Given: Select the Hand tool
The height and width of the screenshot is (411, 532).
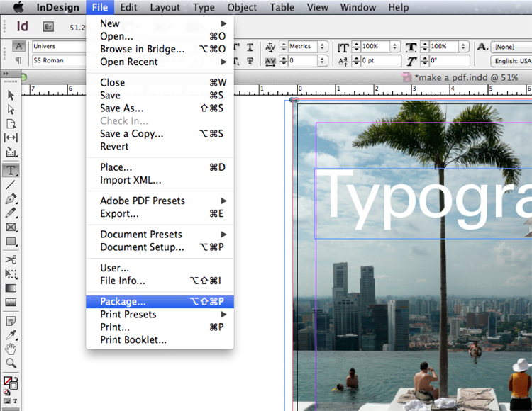Looking at the screenshot, I should [x=11, y=349].
